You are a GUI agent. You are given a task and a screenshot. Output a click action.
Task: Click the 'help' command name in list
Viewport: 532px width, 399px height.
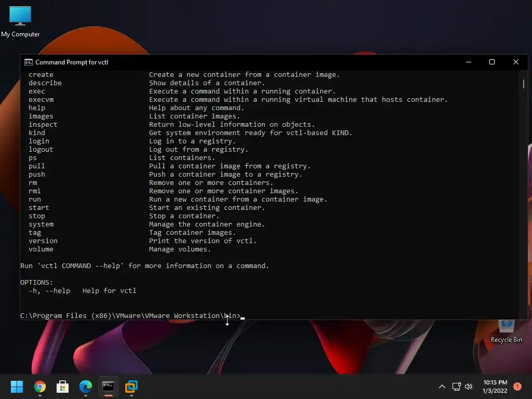37,108
